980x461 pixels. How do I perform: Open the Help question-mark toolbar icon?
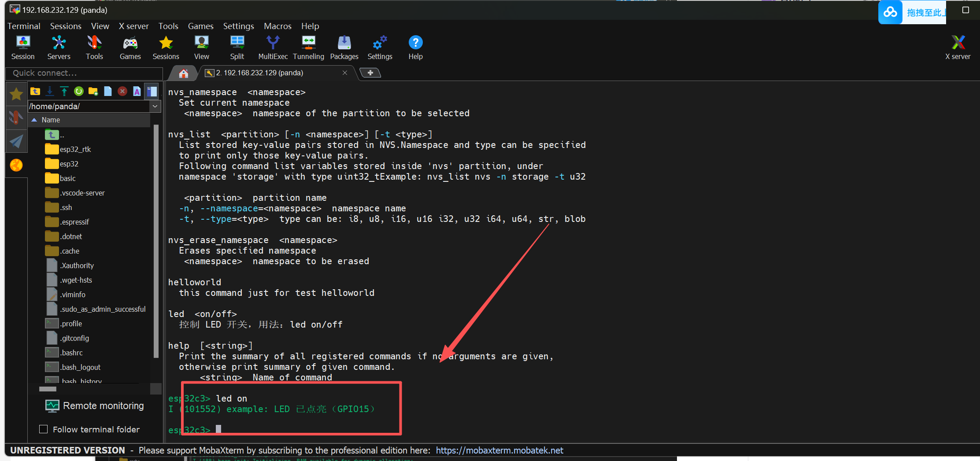pos(415,48)
